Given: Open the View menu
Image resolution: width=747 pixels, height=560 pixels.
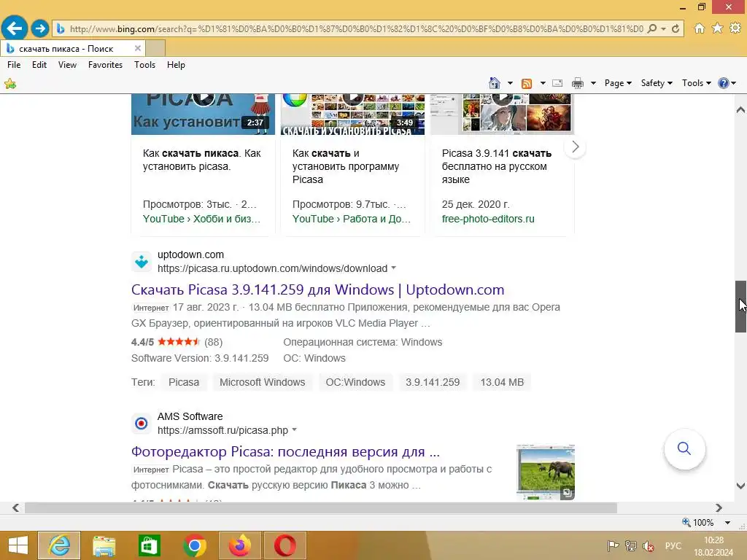Looking at the screenshot, I should click(67, 65).
